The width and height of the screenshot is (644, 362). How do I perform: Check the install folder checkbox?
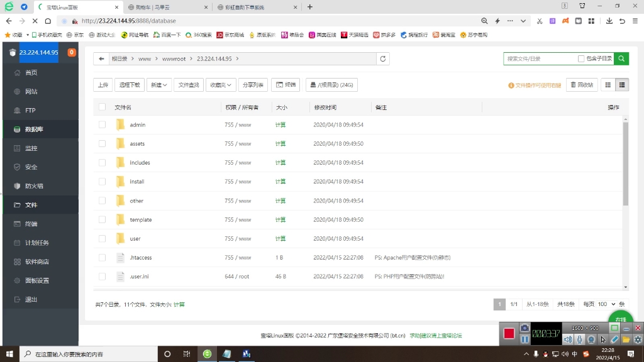point(103,182)
